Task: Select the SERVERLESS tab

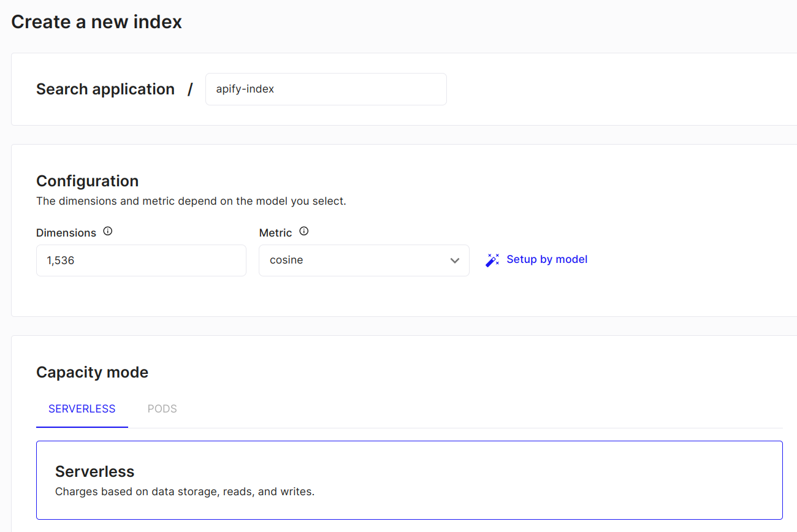Action: tap(82, 408)
